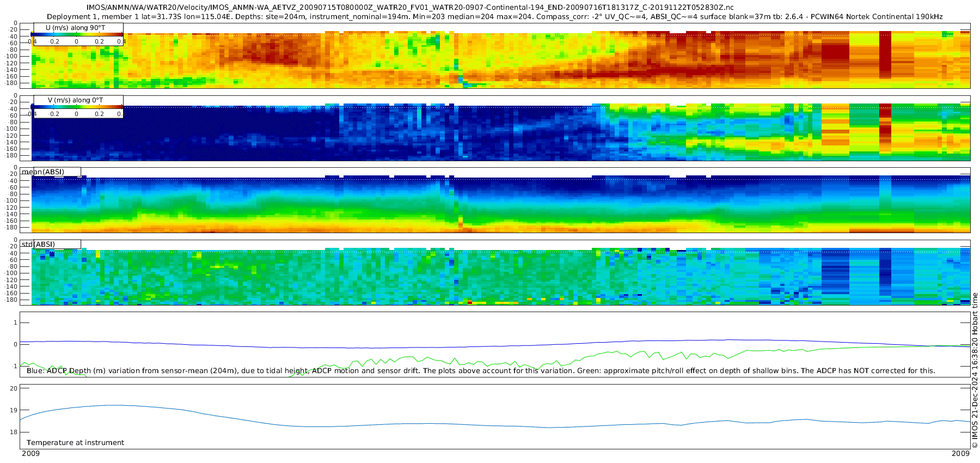Click the 'std(ABSI)' panel label
This screenshot has width=980, height=463.
pyautogui.click(x=38, y=245)
